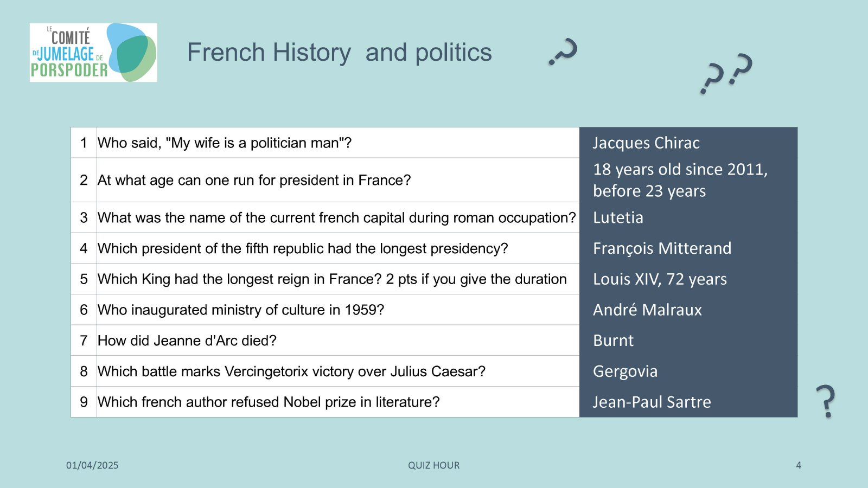This screenshot has width=868, height=488.
Task: Click the Jacques Chirac answer cell
Action: [x=688, y=143]
